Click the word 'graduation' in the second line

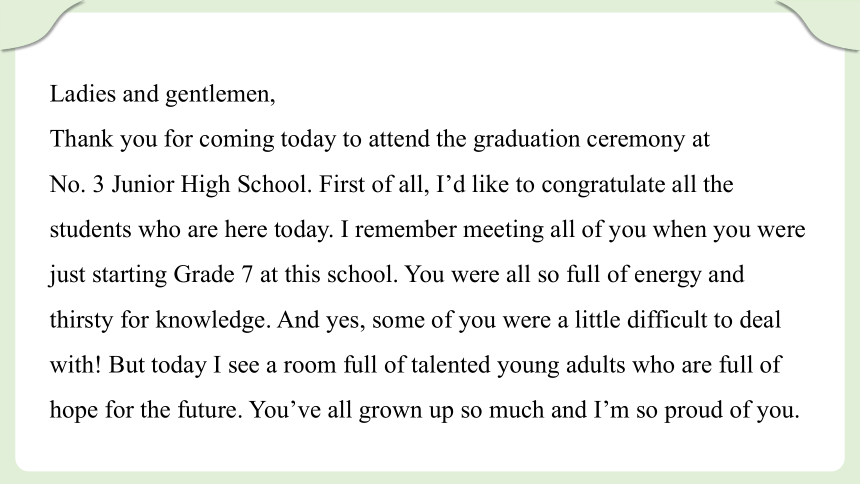(x=527, y=139)
